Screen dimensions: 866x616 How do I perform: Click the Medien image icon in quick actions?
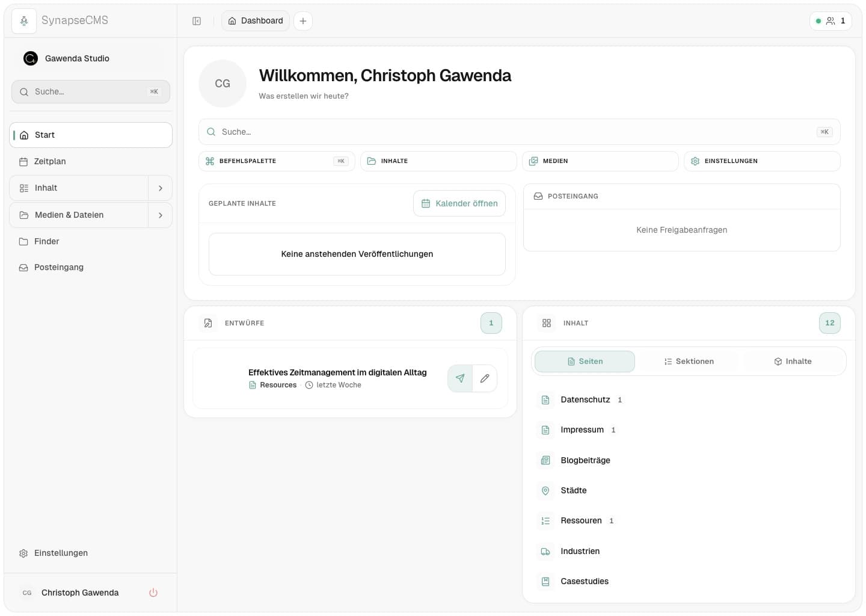click(534, 161)
